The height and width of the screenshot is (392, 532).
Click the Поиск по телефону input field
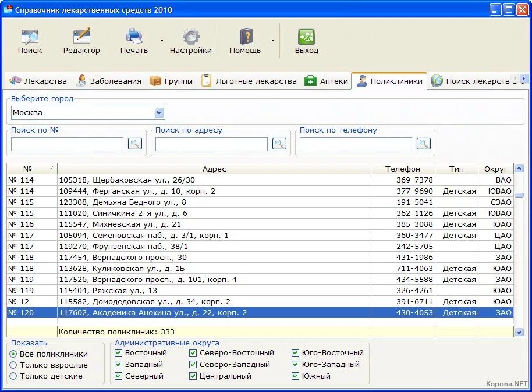(x=356, y=144)
